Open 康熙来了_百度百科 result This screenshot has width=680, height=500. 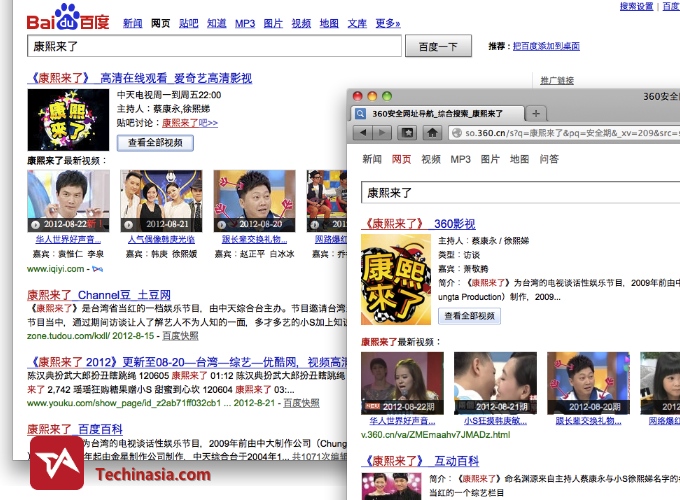coord(75,429)
